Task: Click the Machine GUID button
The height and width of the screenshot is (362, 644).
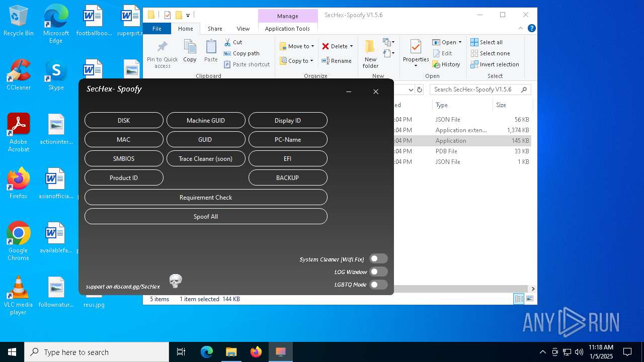Action: pos(206,120)
